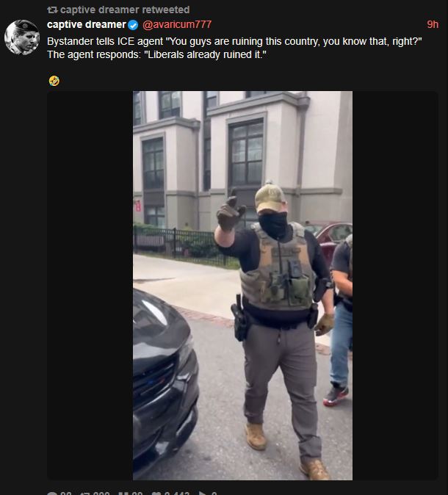
Task: Click the tweet line 'The agent responds'
Action: coord(156,54)
